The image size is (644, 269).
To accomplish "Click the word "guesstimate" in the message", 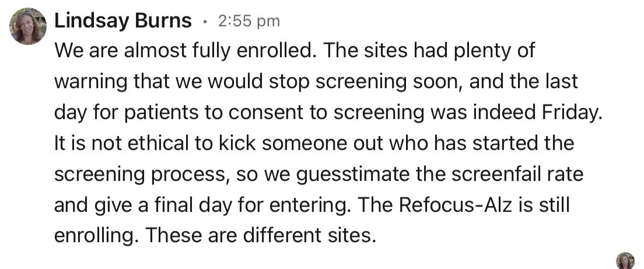I will pos(352,174).
